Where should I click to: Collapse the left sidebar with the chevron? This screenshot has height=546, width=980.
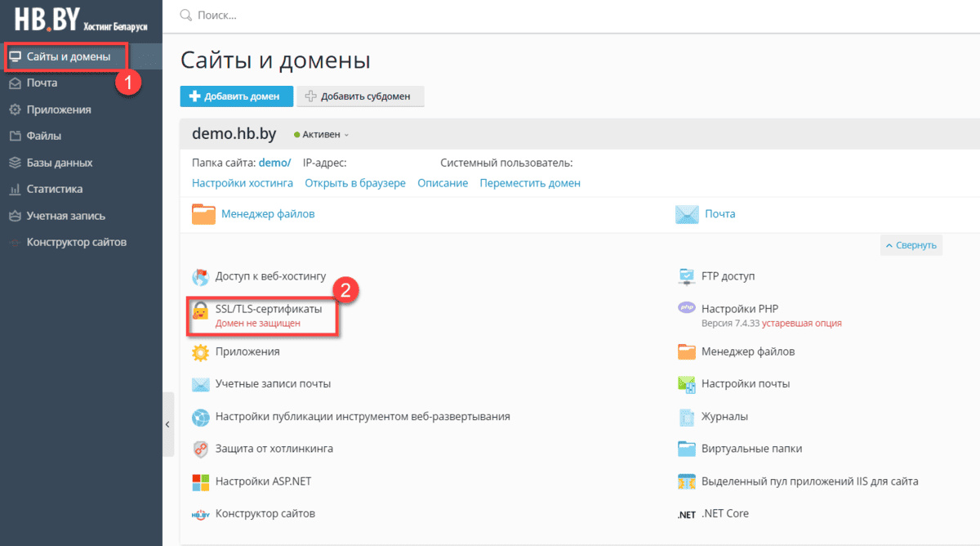[x=167, y=424]
